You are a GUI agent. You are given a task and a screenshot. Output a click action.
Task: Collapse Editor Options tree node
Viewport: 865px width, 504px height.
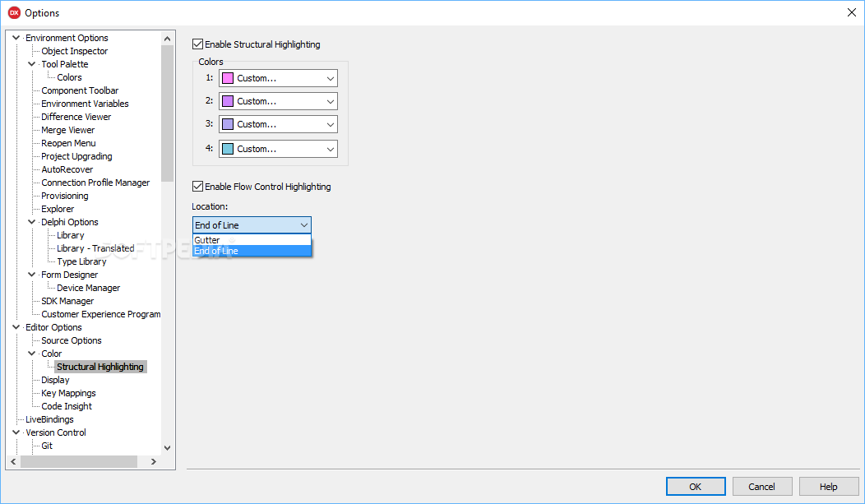pos(16,327)
